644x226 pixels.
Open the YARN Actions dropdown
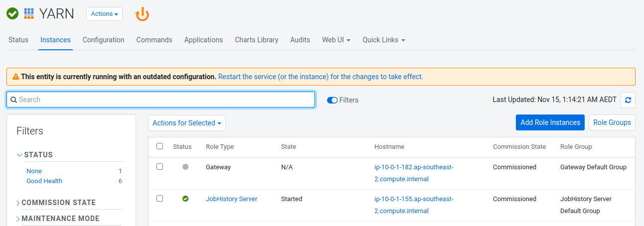(104, 14)
